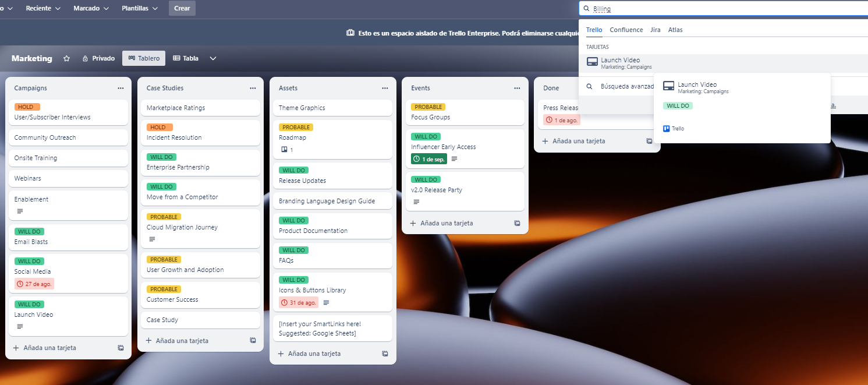Open the Community Outreach card
868x385 pixels.
pyautogui.click(x=68, y=137)
